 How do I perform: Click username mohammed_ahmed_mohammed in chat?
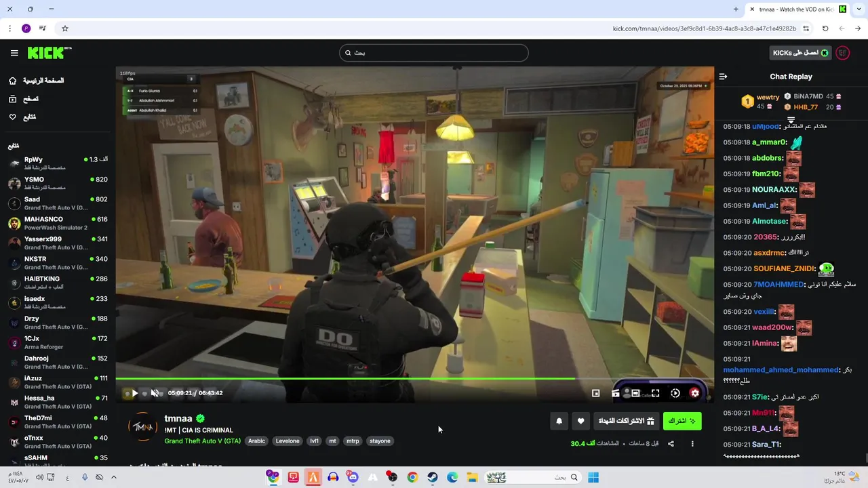[781, 370]
